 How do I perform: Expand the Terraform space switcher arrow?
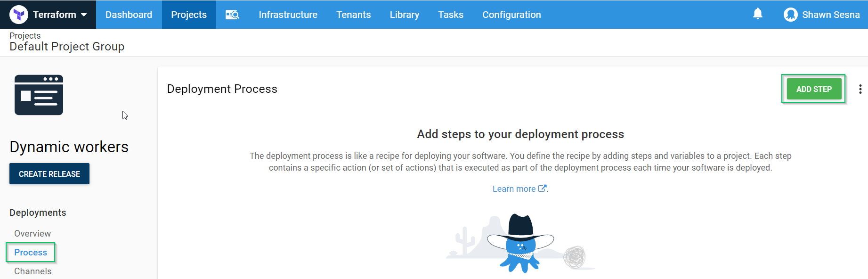coord(84,15)
